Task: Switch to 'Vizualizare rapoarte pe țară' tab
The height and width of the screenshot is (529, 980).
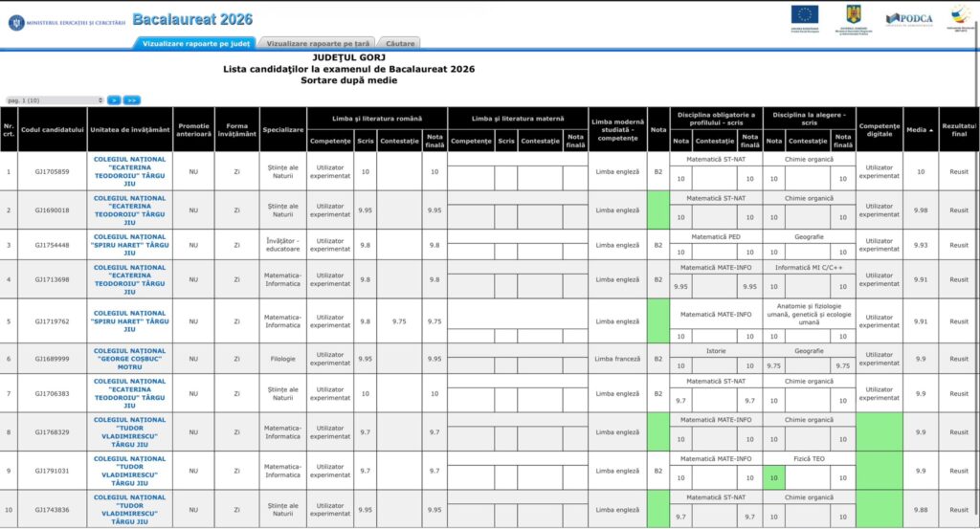Action: coord(318,43)
